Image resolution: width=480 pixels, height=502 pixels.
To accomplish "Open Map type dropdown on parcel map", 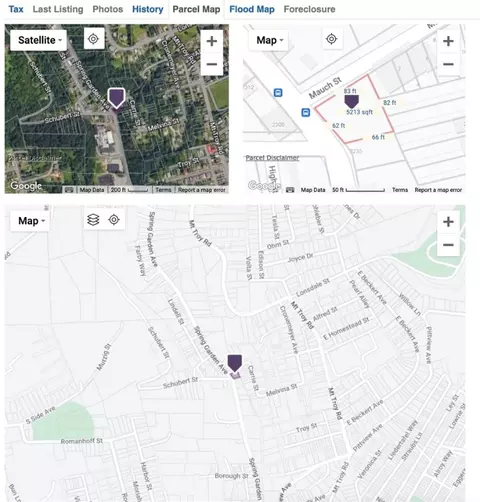I will point(269,40).
